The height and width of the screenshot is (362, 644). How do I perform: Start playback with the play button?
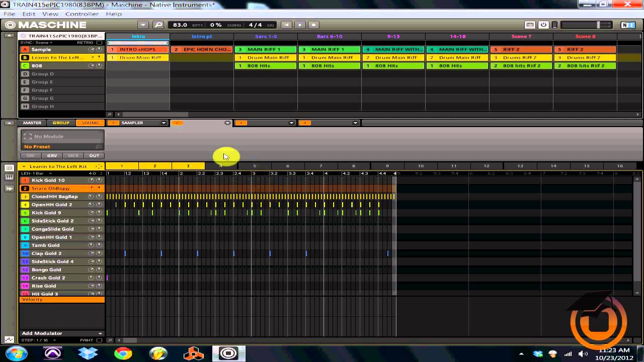pyautogui.click(x=300, y=25)
